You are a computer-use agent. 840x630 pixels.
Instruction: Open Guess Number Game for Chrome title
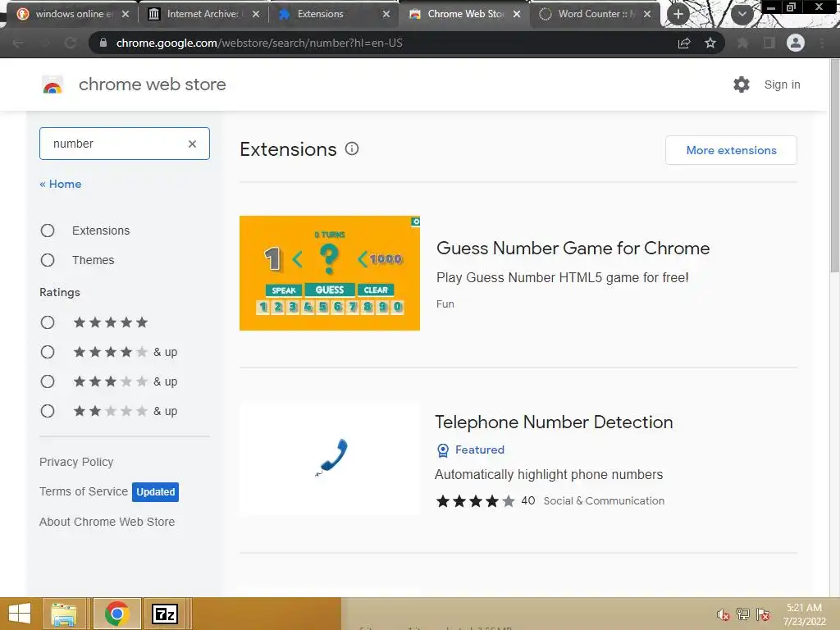pyautogui.click(x=573, y=248)
